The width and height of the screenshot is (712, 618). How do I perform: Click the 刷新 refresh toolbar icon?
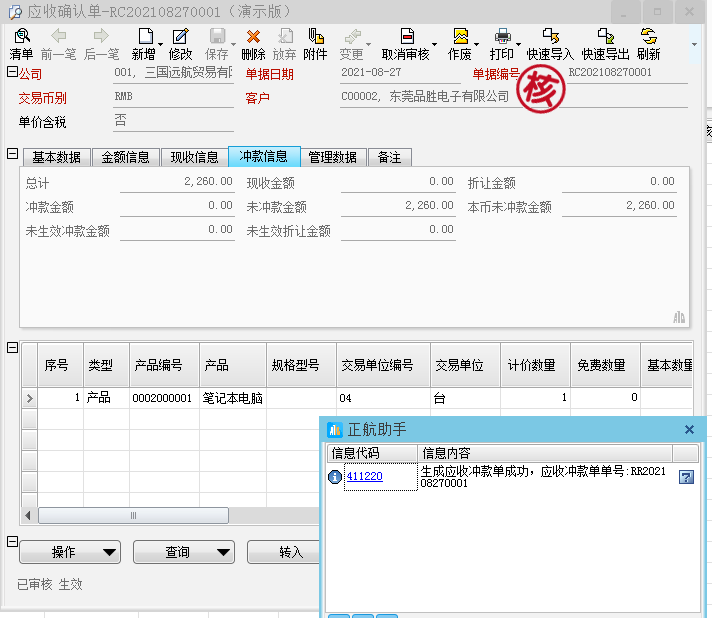(x=648, y=45)
